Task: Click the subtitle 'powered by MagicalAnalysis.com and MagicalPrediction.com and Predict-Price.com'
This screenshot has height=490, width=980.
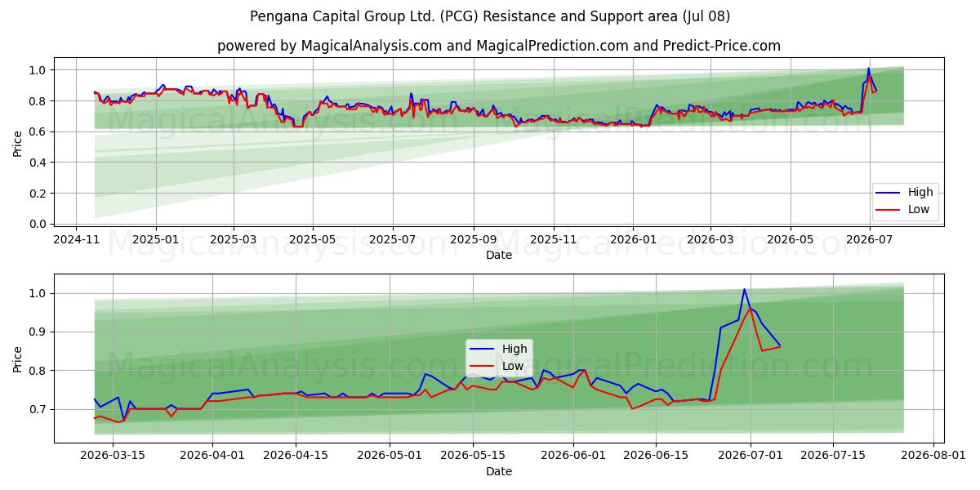Action: (499, 46)
